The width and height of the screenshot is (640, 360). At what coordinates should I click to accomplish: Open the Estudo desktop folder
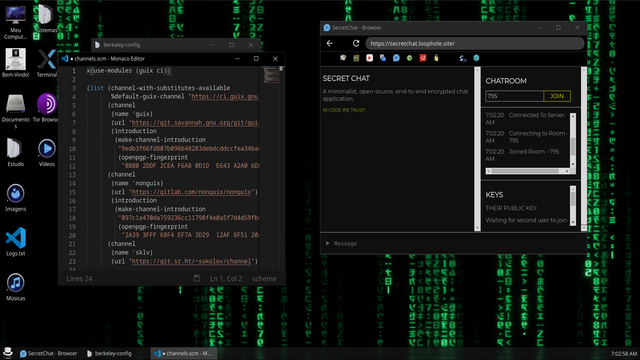pos(16,152)
